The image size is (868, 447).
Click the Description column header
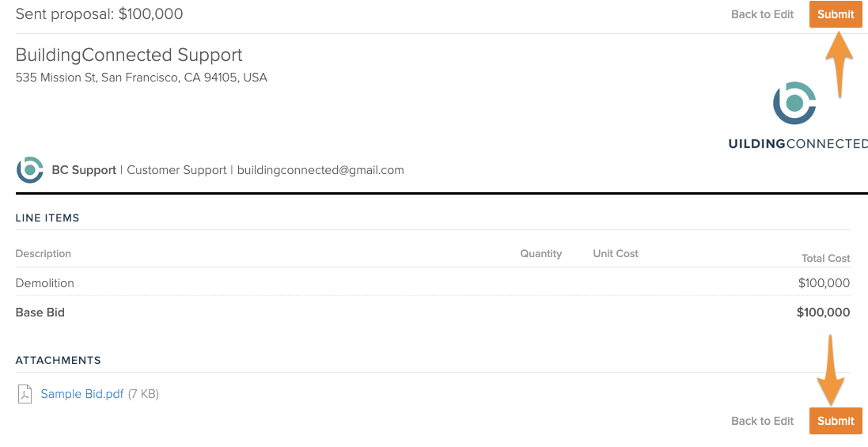(44, 254)
